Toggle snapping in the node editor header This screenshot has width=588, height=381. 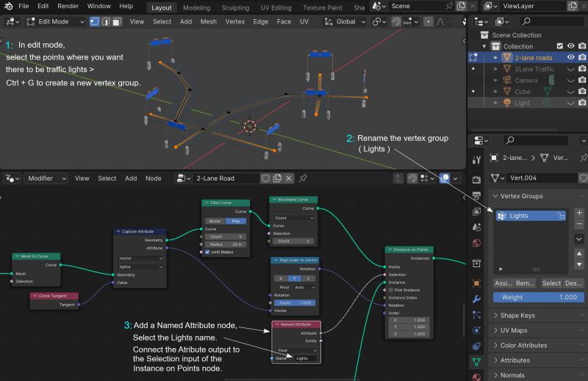412,178
